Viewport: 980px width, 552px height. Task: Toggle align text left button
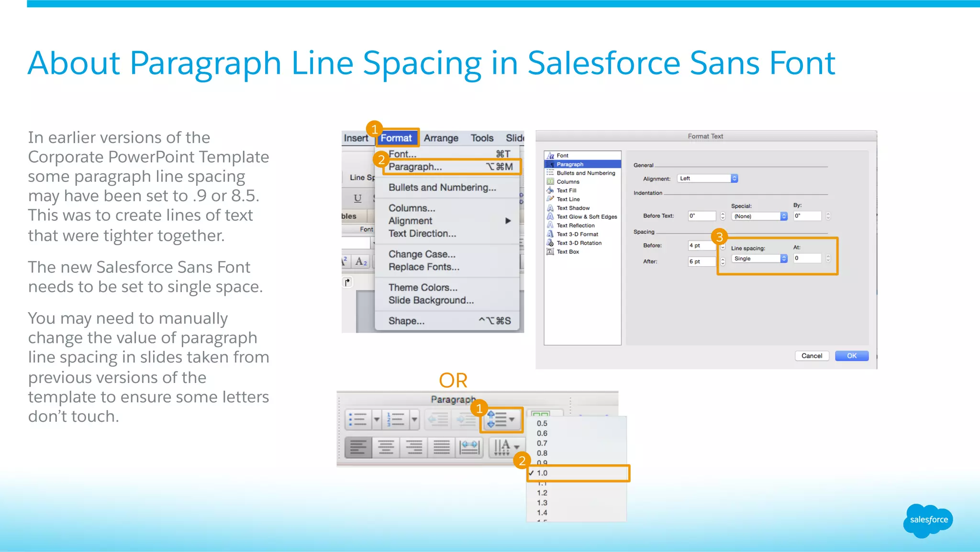(x=358, y=448)
